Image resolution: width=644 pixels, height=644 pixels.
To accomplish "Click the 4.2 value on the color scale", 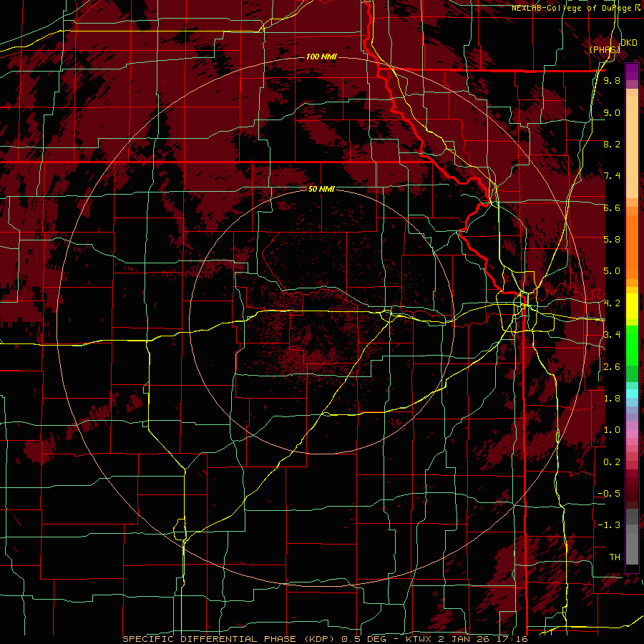I will coord(612,303).
